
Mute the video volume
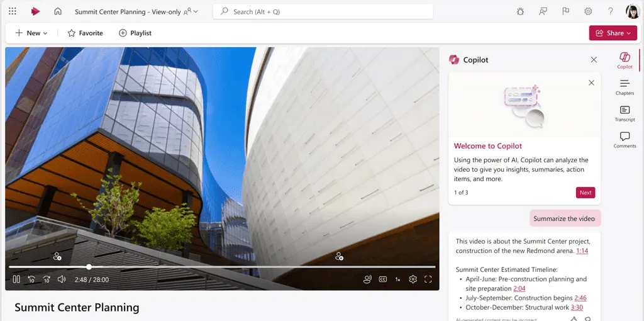[x=62, y=279]
